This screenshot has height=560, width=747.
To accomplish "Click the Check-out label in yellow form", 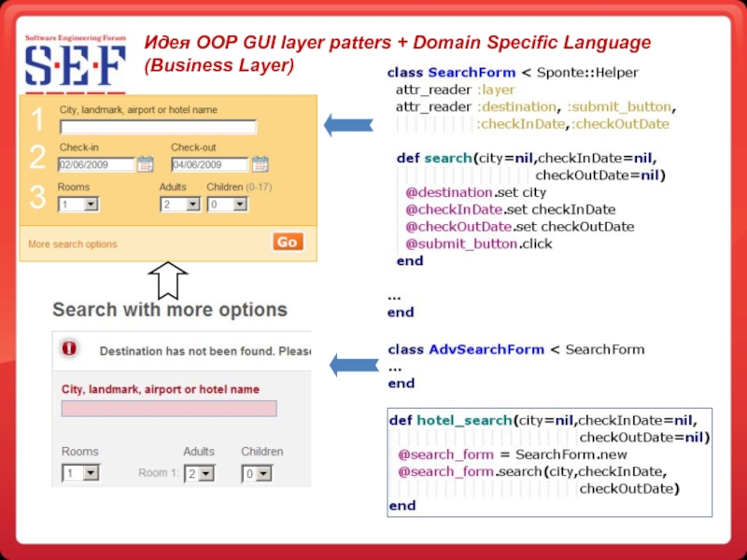I will click(193, 147).
